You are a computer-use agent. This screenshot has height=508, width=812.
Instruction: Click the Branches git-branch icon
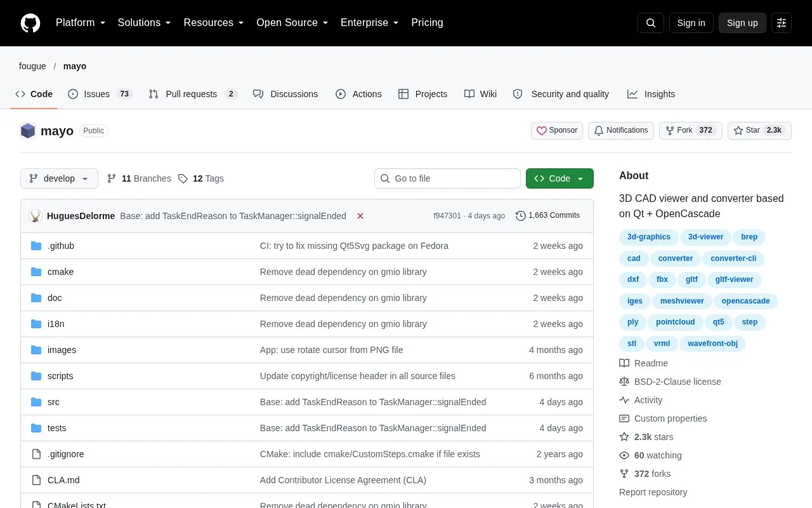[112, 178]
